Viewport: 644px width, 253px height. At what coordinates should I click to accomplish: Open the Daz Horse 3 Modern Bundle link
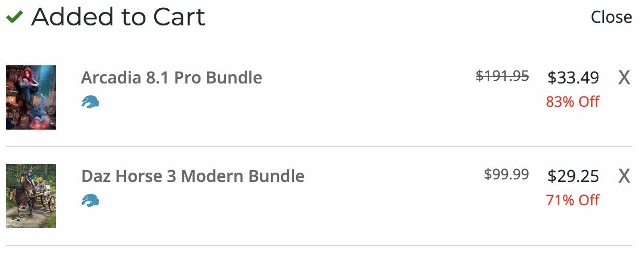tap(193, 176)
